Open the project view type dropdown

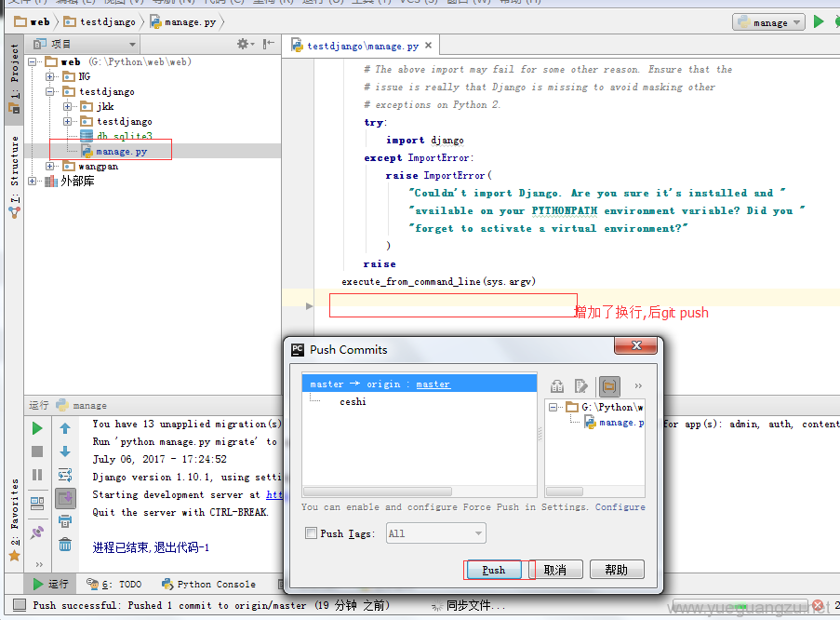pyautogui.click(x=85, y=44)
